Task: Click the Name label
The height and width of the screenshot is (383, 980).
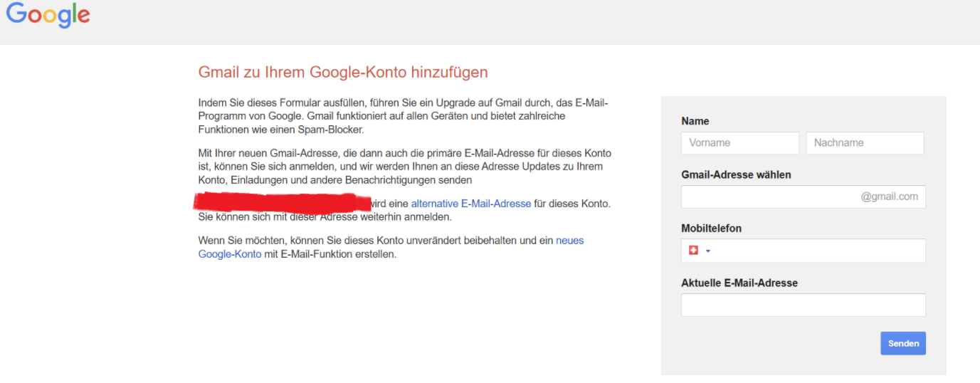Action: (695, 121)
